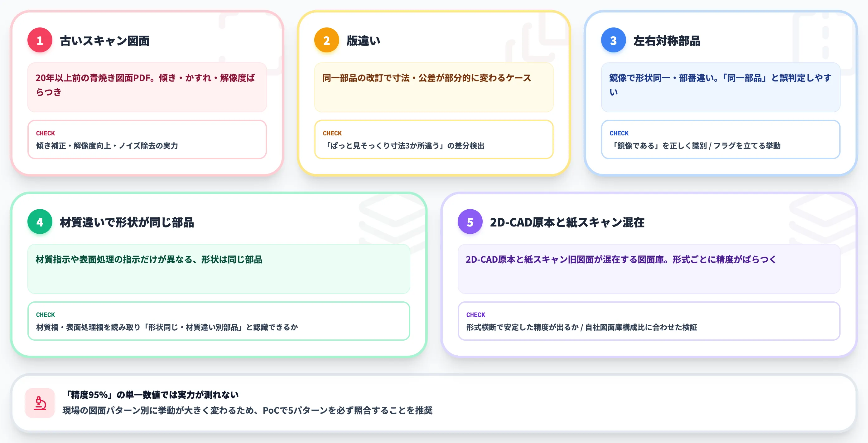Click the heading 「精度95%」の単一数値では実力が測れない
Image resolution: width=868 pixels, height=443 pixels.
151,394
